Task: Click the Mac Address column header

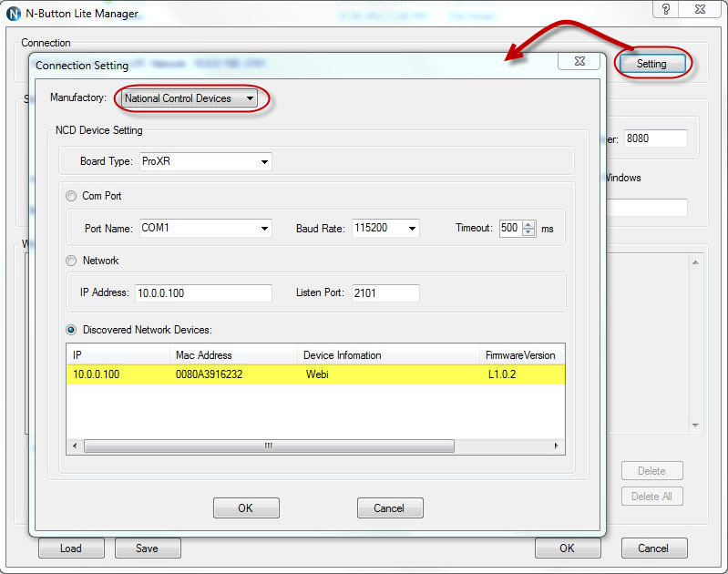Action: [233, 355]
